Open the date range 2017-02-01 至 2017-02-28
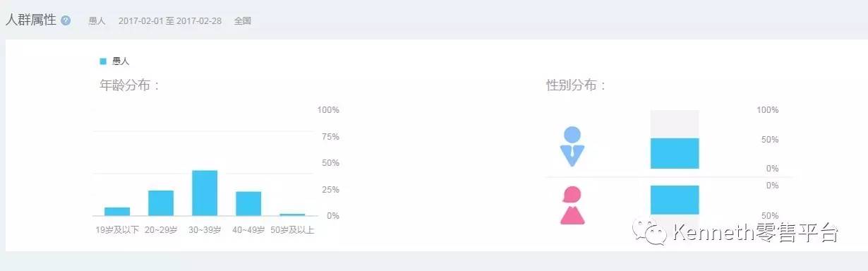Image resolution: width=868 pixels, height=271 pixels. coord(170,21)
